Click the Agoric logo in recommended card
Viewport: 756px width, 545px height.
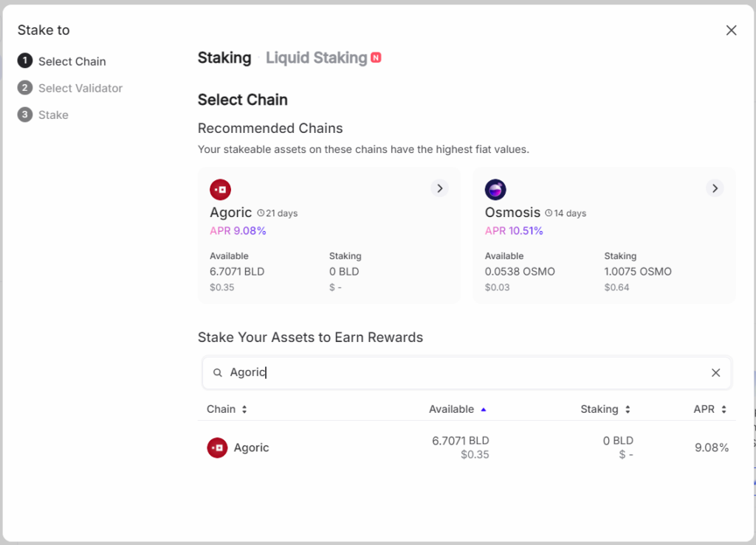pyautogui.click(x=220, y=190)
